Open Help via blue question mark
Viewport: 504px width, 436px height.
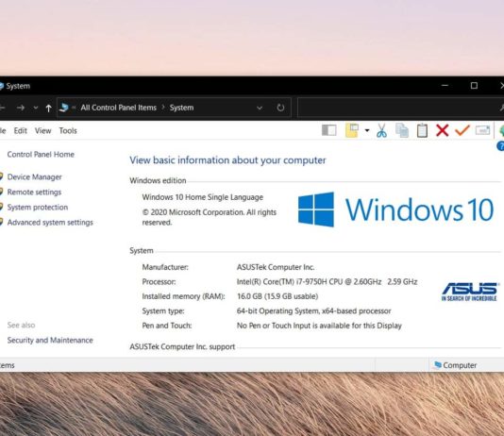click(x=500, y=146)
